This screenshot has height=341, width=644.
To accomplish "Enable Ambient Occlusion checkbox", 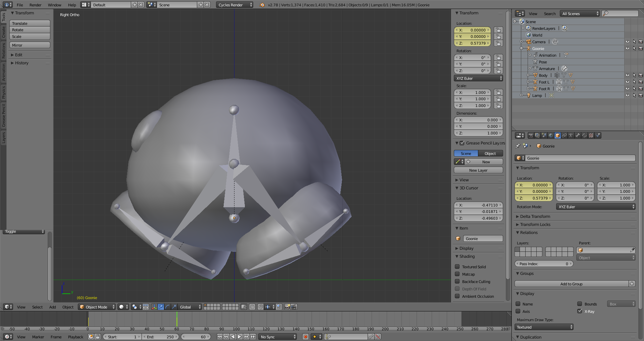I will [457, 296].
